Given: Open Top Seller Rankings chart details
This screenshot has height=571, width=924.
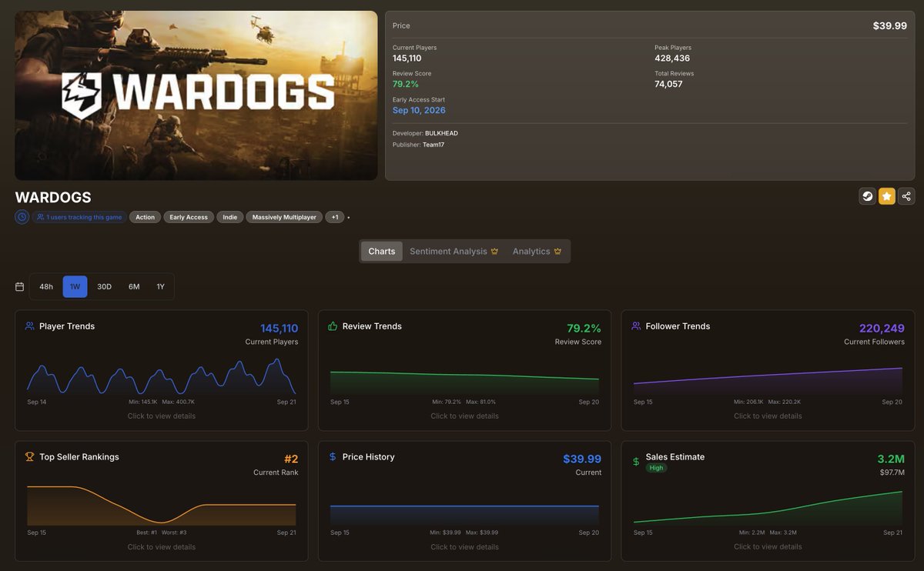Looking at the screenshot, I should (x=162, y=547).
